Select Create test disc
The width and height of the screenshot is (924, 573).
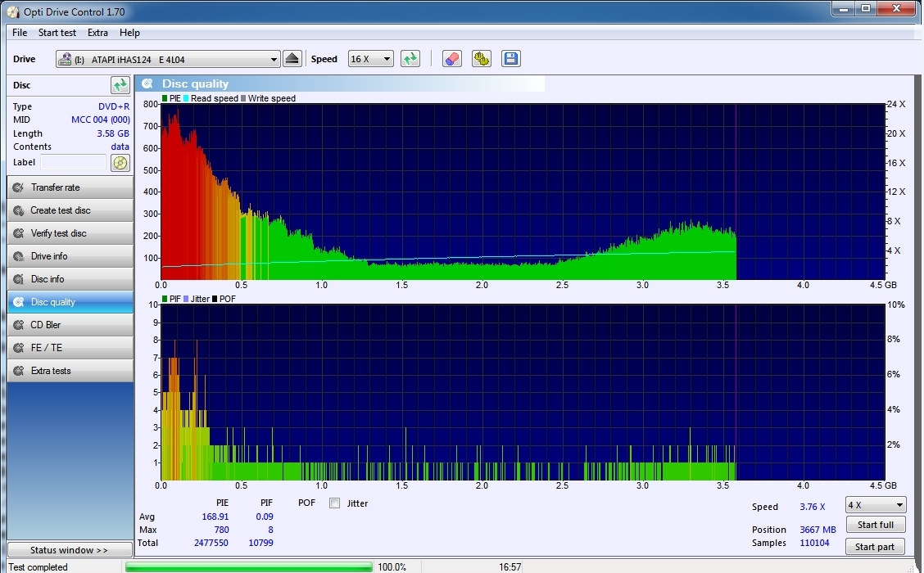point(70,210)
